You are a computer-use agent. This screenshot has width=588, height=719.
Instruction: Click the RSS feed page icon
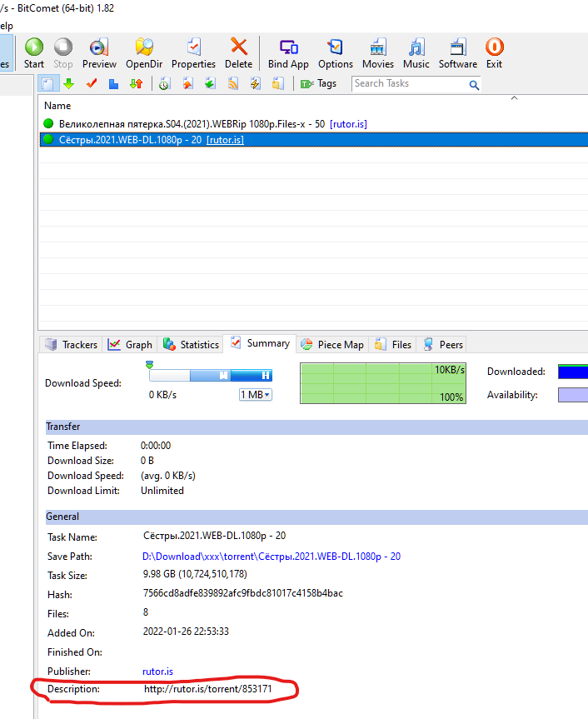pyautogui.click(x=233, y=84)
